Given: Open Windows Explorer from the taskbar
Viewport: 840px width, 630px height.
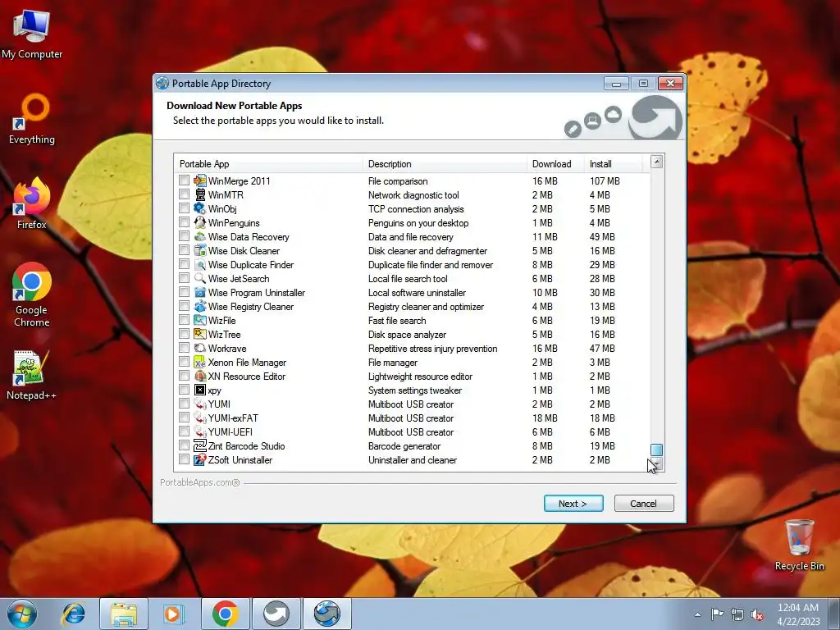Looking at the screenshot, I should (123, 614).
